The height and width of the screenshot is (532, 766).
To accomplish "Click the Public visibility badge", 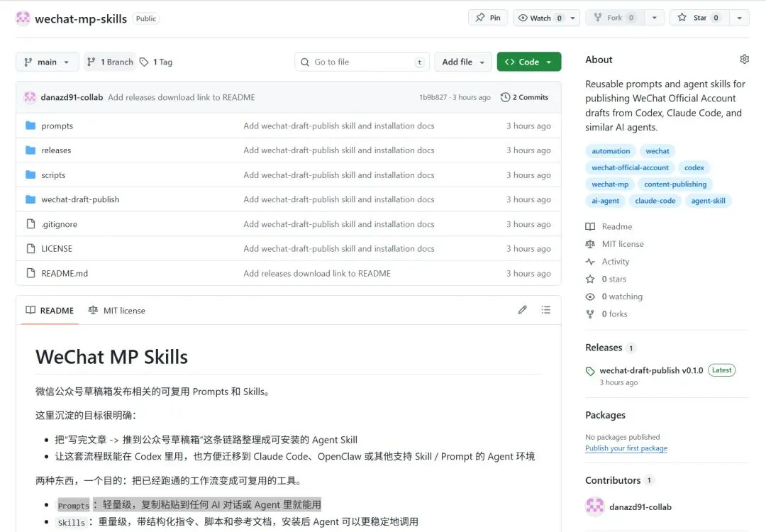I will click(145, 18).
